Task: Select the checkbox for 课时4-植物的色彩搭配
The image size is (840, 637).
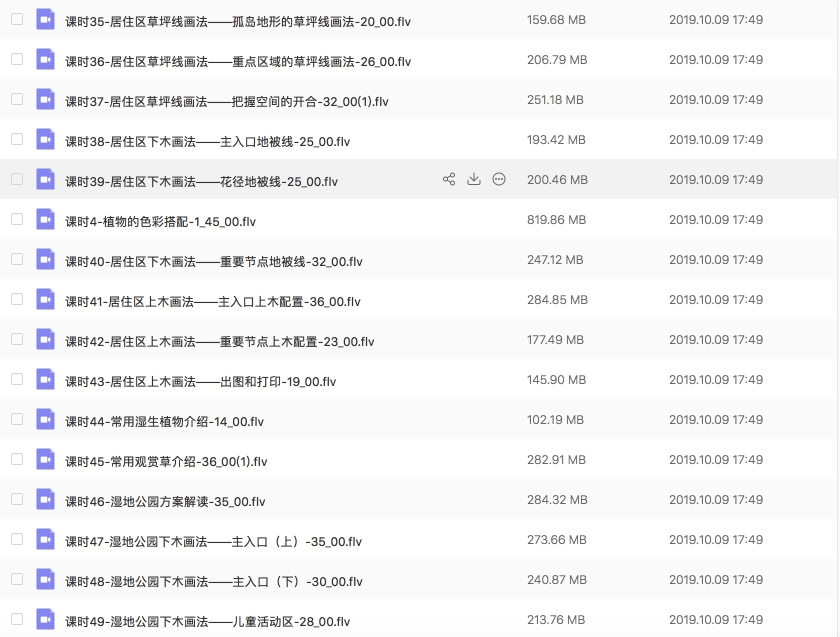Action: click(17, 219)
